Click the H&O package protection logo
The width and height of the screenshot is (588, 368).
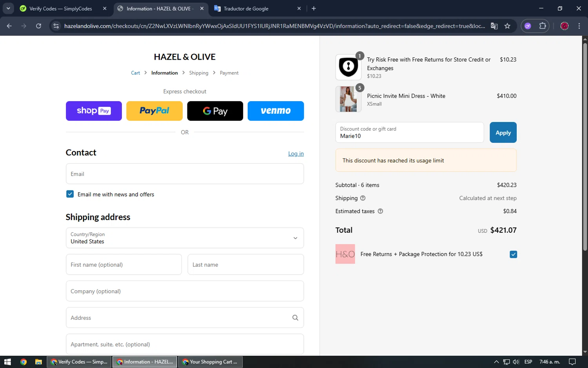pos(345,254)
